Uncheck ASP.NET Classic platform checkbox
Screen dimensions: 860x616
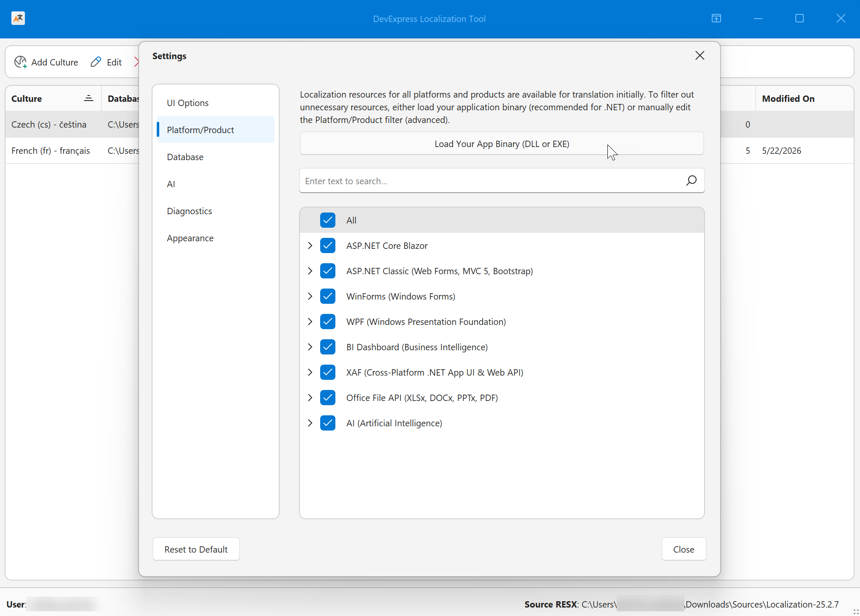pos(328,271)
